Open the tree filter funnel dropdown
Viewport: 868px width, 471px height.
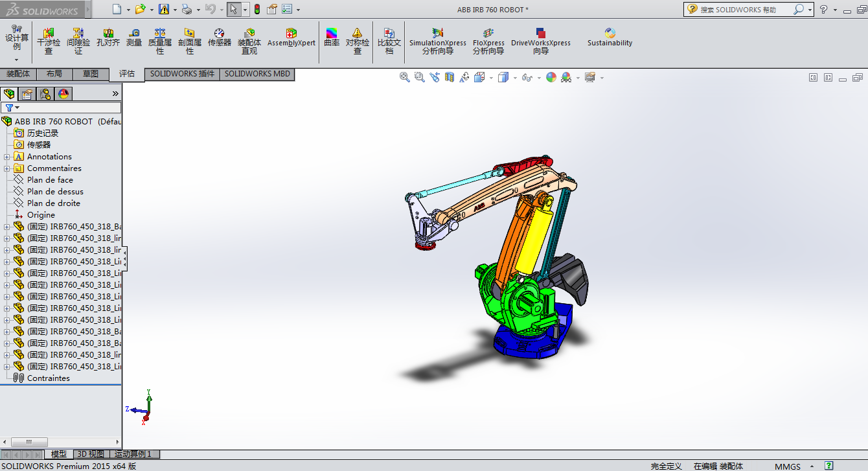[x=12, y=108]
